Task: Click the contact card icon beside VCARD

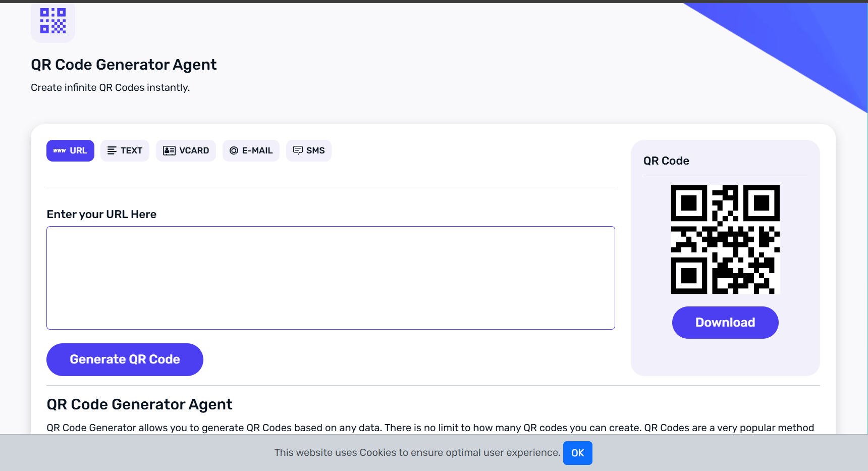Action: point(169,150)
